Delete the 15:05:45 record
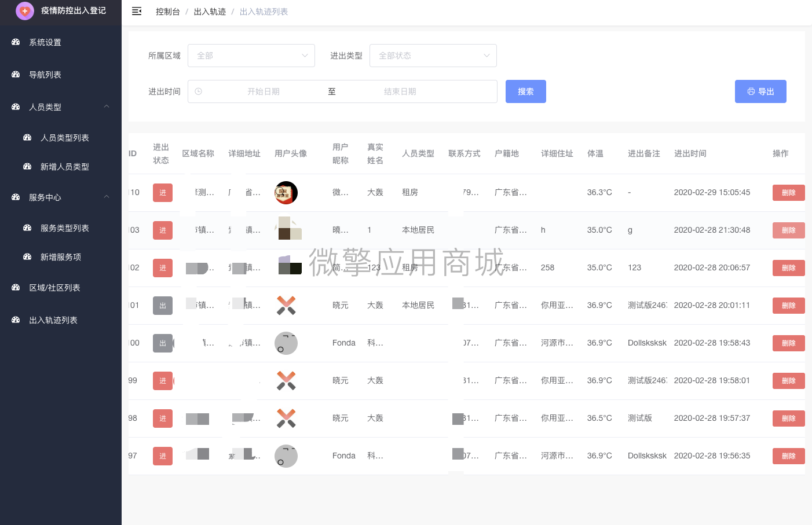 click(x=788, y=193)
